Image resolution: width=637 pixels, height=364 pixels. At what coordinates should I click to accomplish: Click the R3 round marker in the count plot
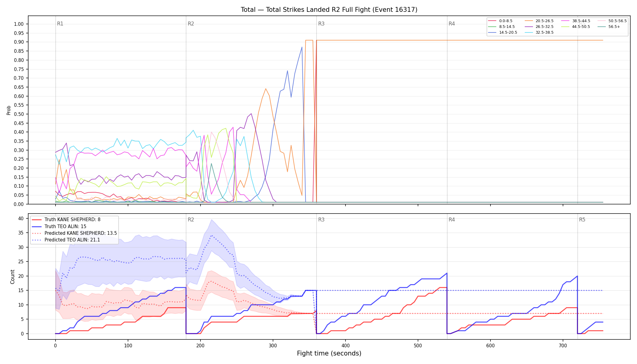(x=321, y=220)
